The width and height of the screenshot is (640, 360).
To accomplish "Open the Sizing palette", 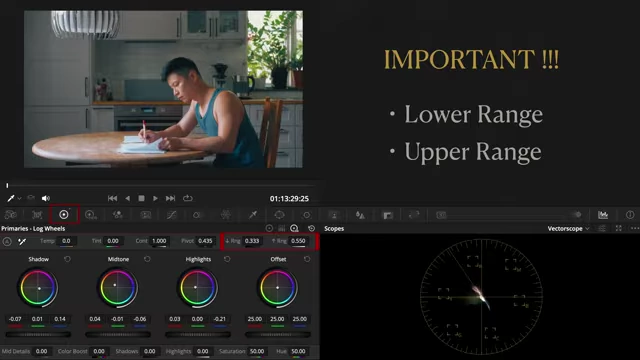I will [x=414, y=215].
